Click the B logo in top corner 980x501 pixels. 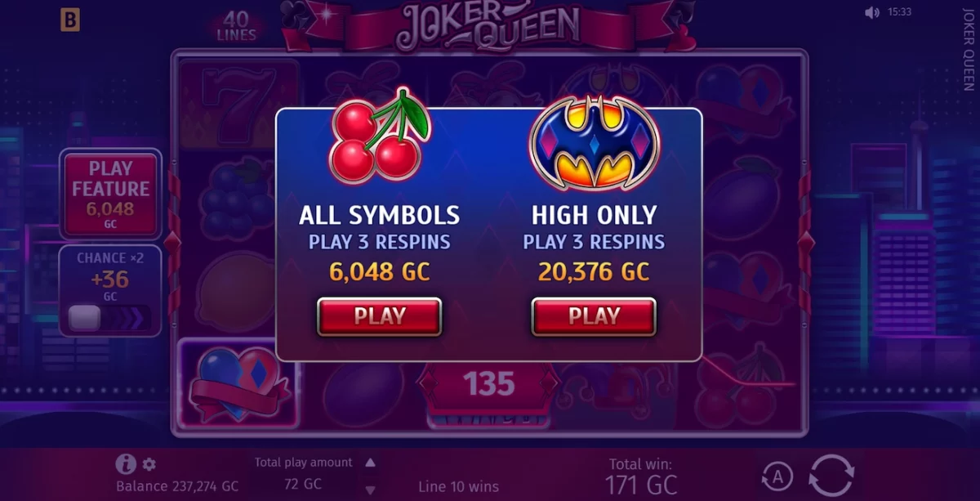coord(70,20)
